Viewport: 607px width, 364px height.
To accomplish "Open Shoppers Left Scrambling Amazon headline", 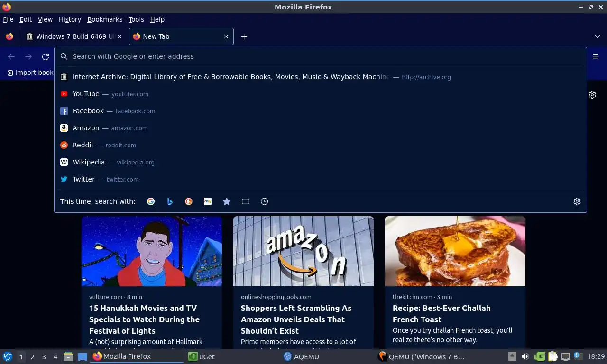I will [296, 319].
